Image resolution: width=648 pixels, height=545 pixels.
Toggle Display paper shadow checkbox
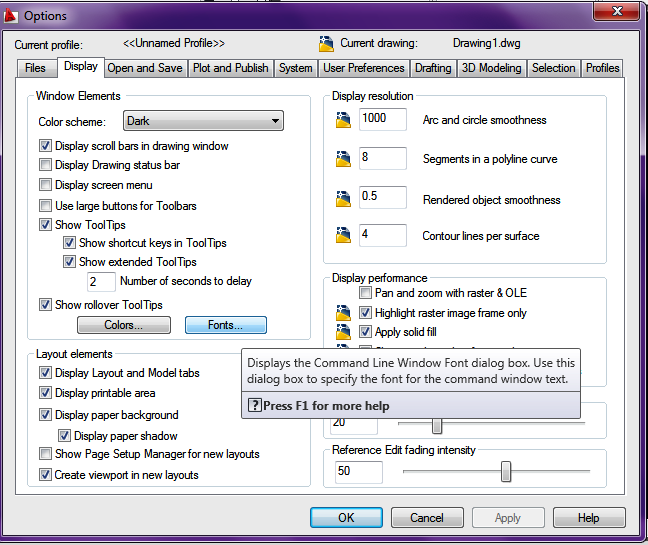coord(64,436)
